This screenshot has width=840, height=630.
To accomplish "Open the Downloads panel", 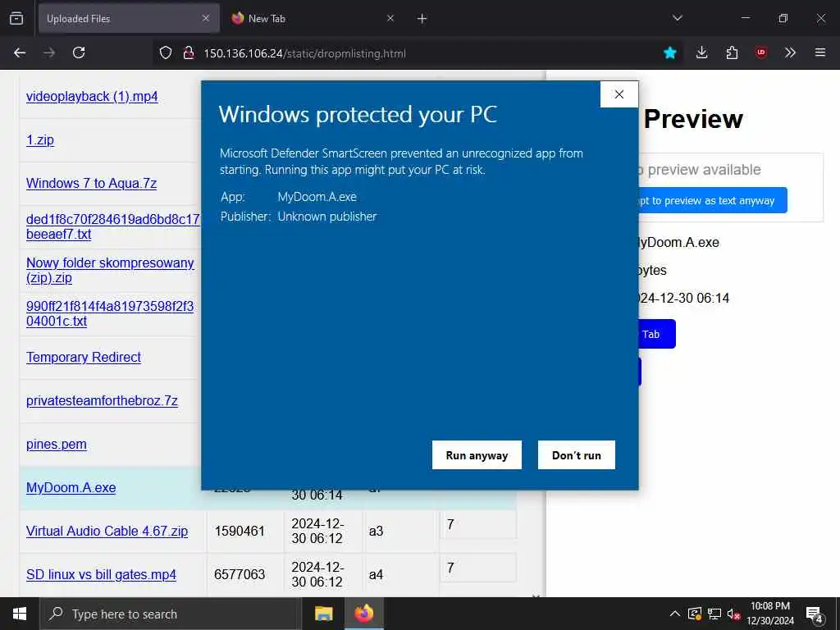I will (x=702, y=52).
